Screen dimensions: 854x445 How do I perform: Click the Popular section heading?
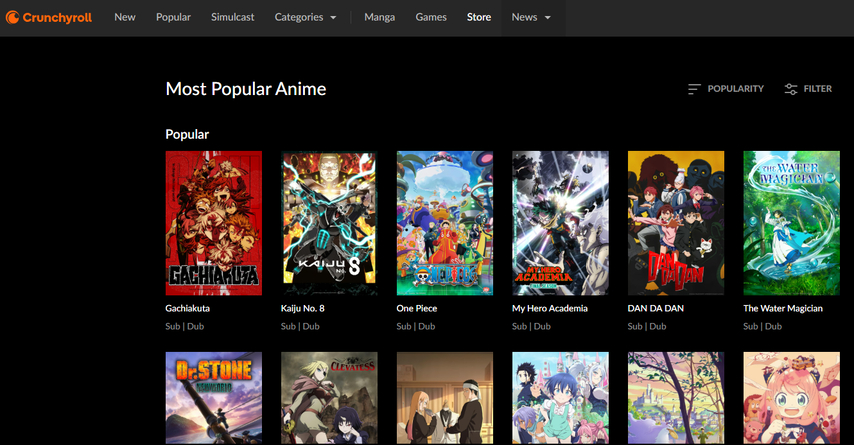[187, 135]
